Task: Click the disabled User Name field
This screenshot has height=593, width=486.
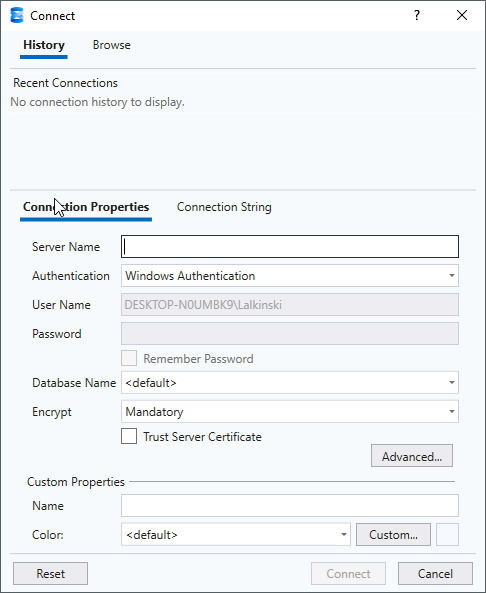Action: pyautogui.click(x=290, y=305)
